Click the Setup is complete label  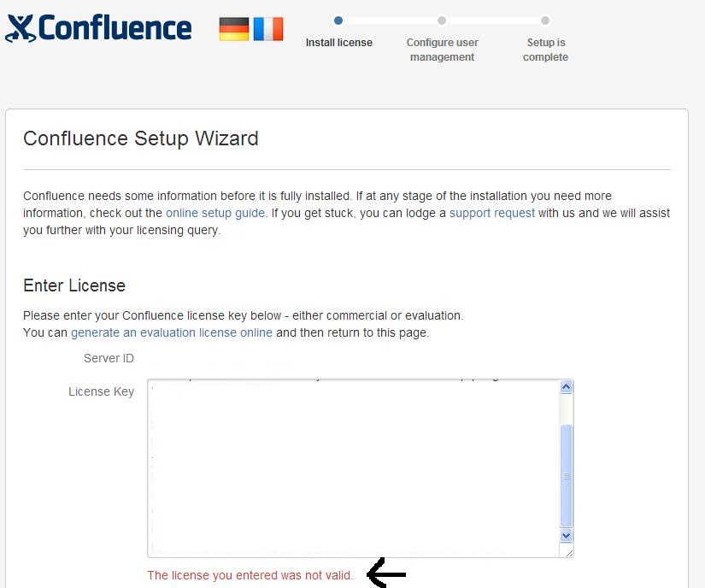pos(546,50)
